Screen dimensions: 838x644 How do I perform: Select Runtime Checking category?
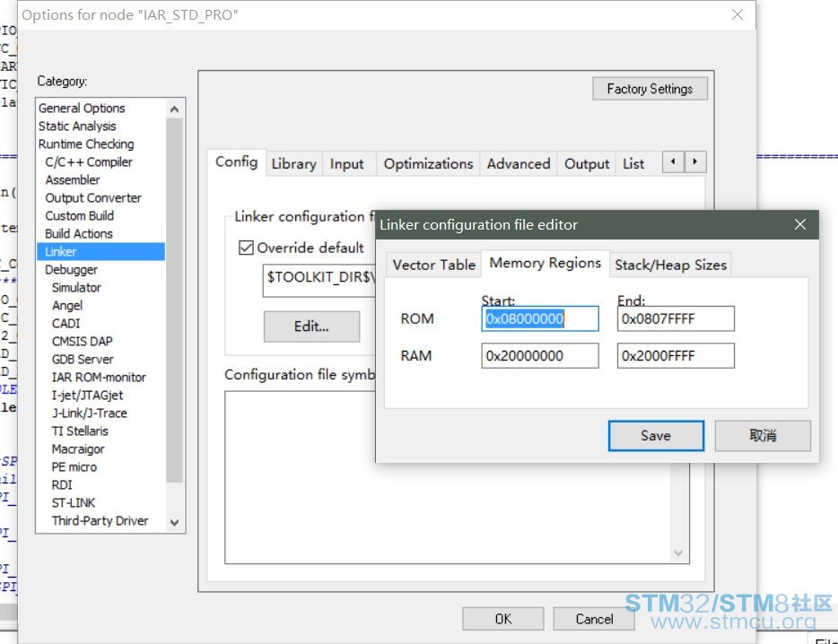pos(86,144)
